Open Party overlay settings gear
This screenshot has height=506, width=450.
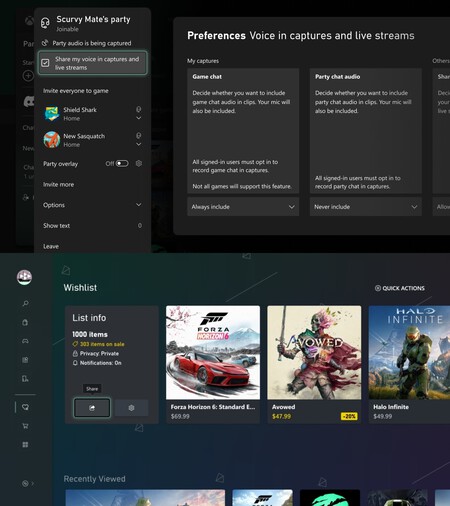139,163
